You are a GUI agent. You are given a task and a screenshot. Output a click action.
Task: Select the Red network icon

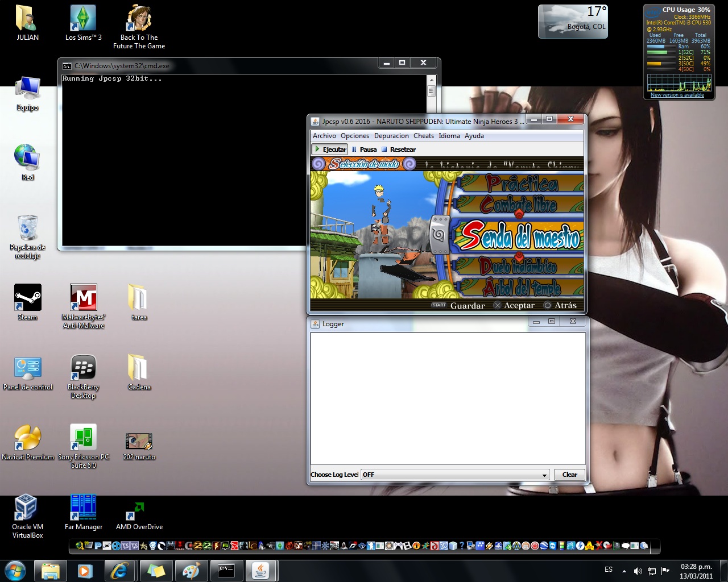tap(27, 163)
